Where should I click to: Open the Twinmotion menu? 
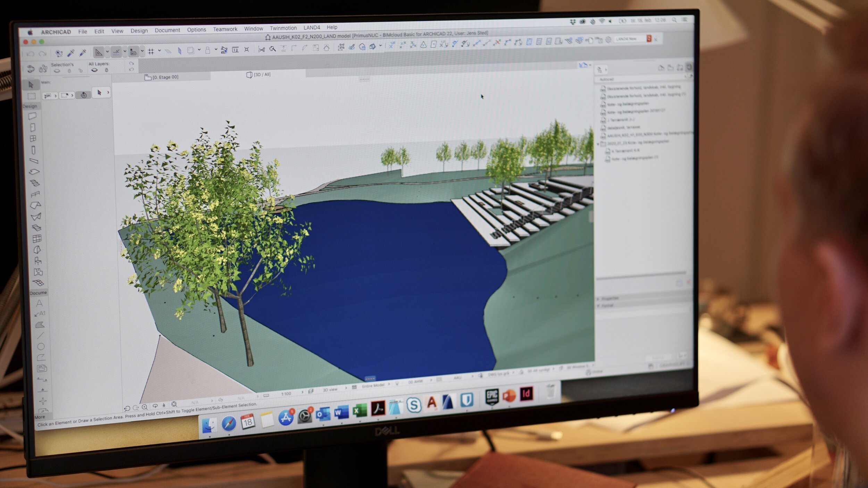(x=283, y=28)
